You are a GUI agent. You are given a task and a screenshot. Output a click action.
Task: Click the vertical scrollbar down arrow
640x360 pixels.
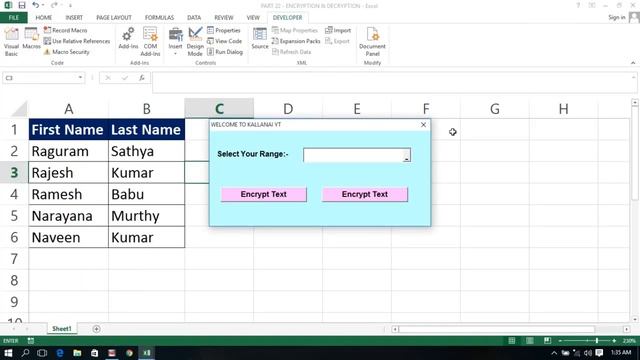tap(635, 319)
